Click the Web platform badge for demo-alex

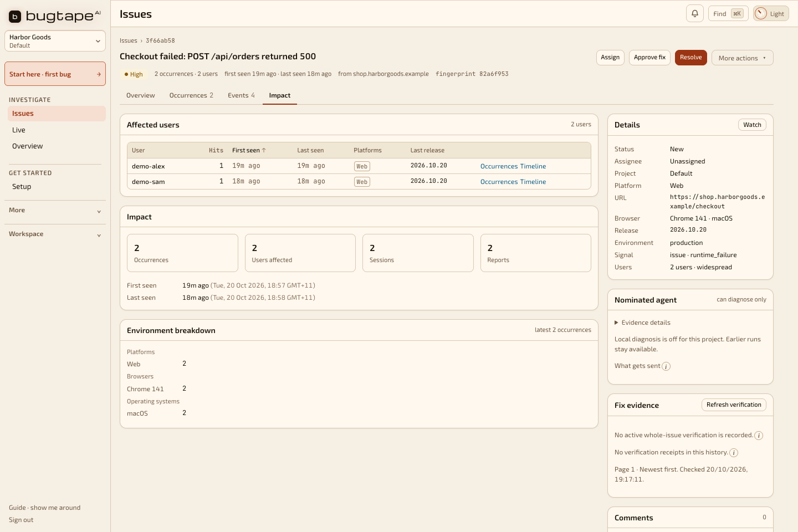coord(362,166)
